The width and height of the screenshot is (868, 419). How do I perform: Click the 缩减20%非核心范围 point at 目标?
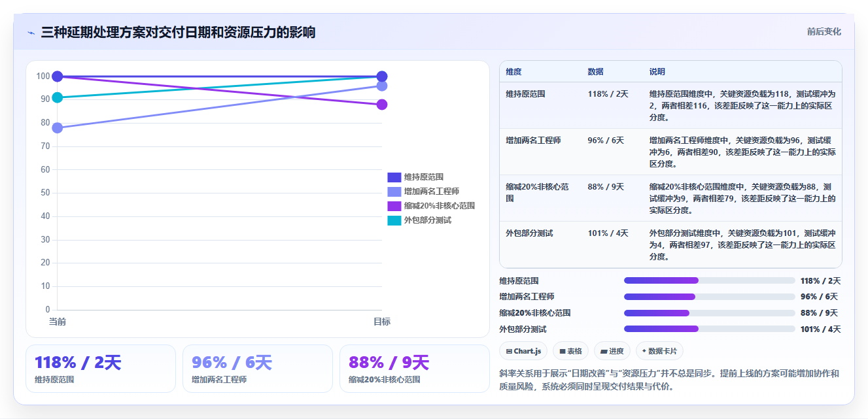tap(382, 105)
